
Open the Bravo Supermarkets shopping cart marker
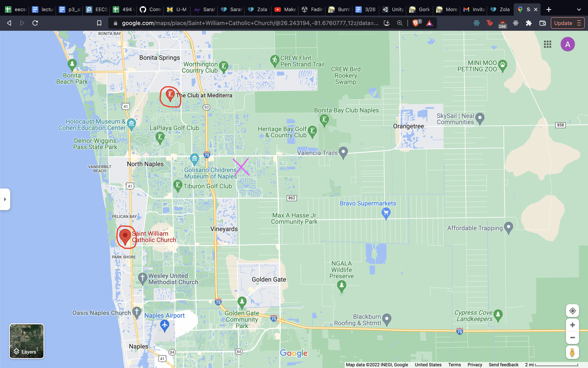tap(386, 213)
